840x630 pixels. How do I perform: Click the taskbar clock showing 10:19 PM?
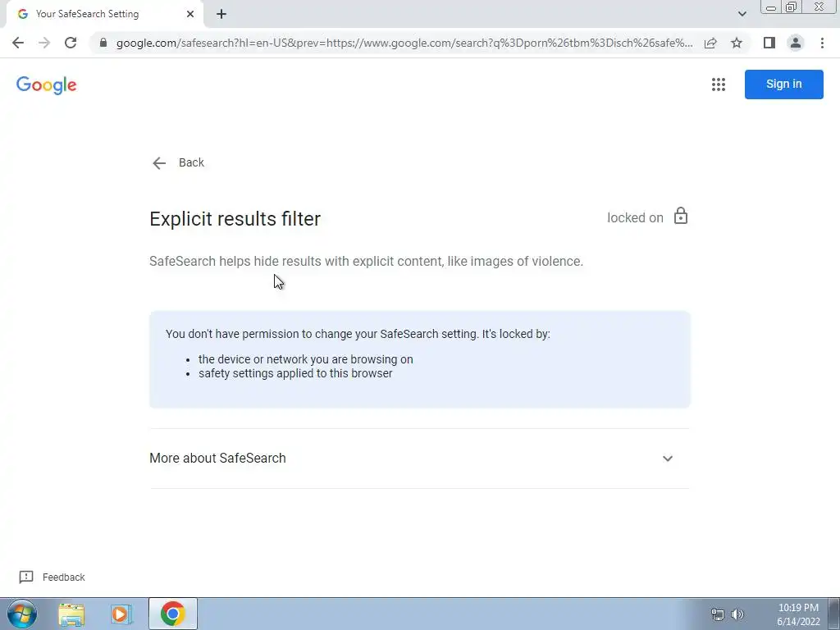[x=798, y=614]
